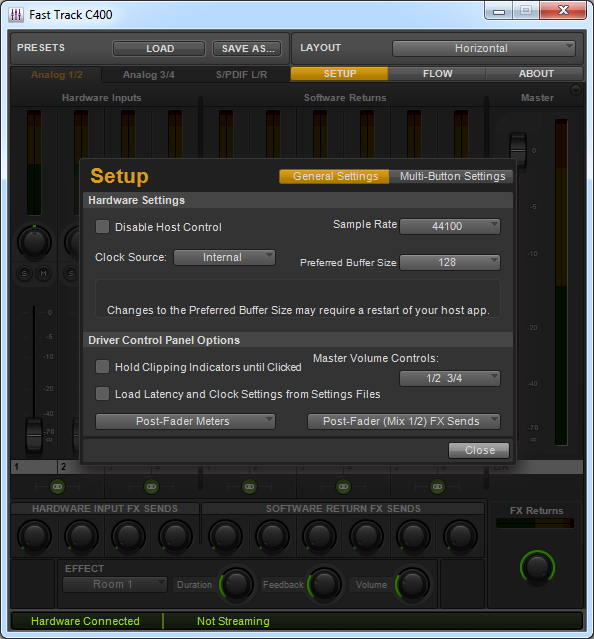This screenshot has height=639, width=594.
Task: Click the fifth Software Return FX Send knob
Action: pyautogui.click(x=414, y=536)
